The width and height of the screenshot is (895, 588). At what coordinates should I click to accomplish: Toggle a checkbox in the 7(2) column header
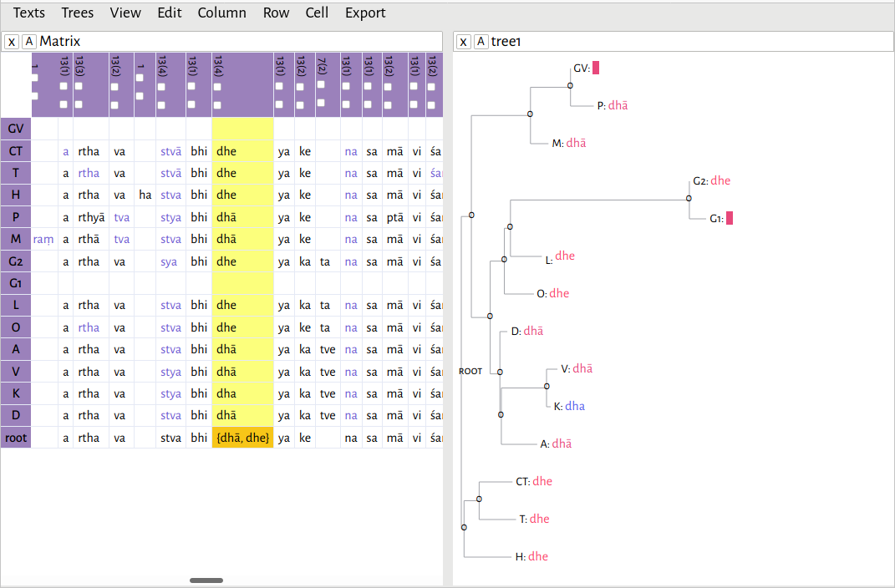point(321,85)
